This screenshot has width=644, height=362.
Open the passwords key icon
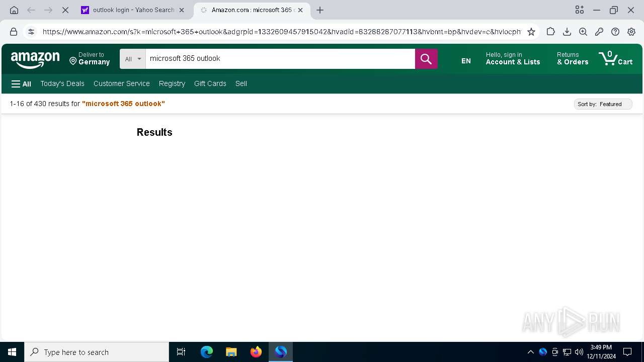599,32
